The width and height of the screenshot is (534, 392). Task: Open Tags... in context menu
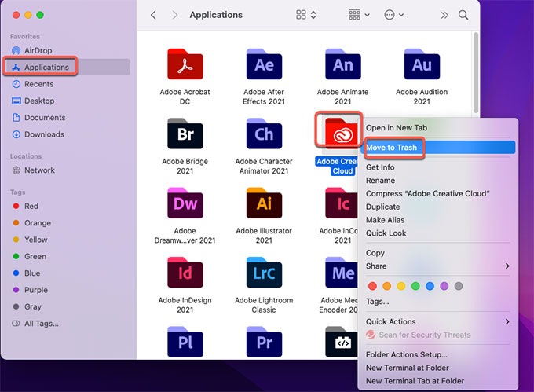click(438, 302)
